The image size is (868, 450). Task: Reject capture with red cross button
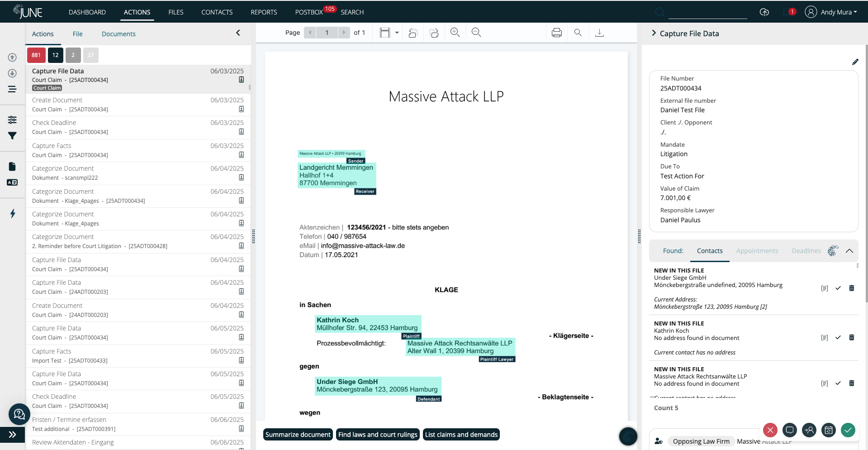pyautogui.click(x=770, y=430)
